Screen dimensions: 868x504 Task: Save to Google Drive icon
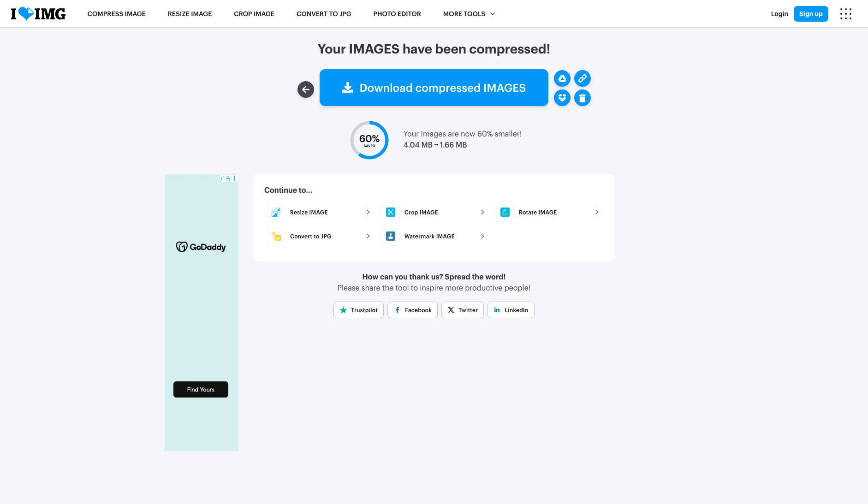[562, 78]
